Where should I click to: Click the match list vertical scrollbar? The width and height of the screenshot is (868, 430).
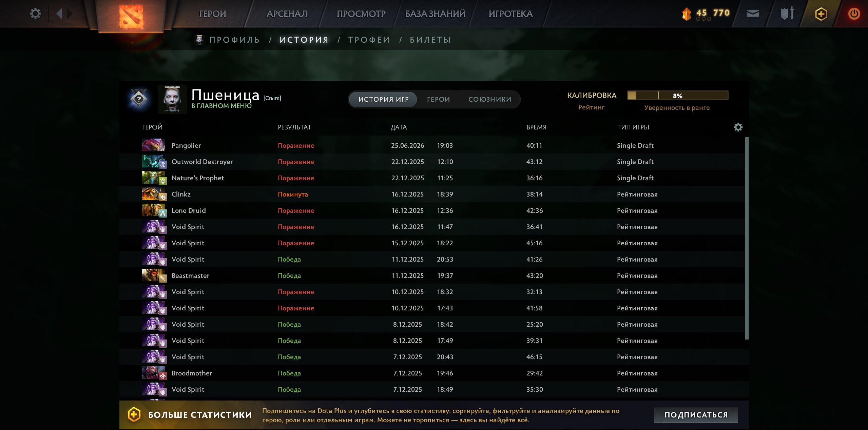click(x=747, y=238)
